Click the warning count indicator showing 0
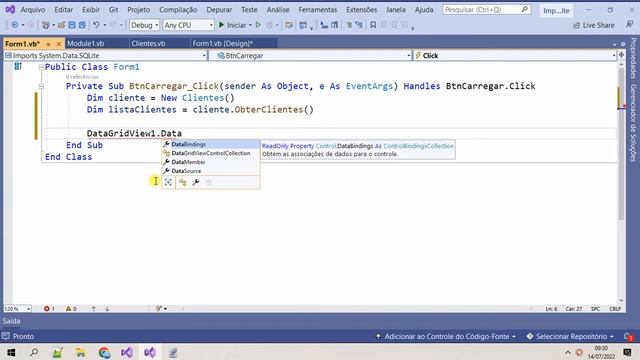Screen dimensions: 640x360 pyautogui.click(x=71, y=309)
